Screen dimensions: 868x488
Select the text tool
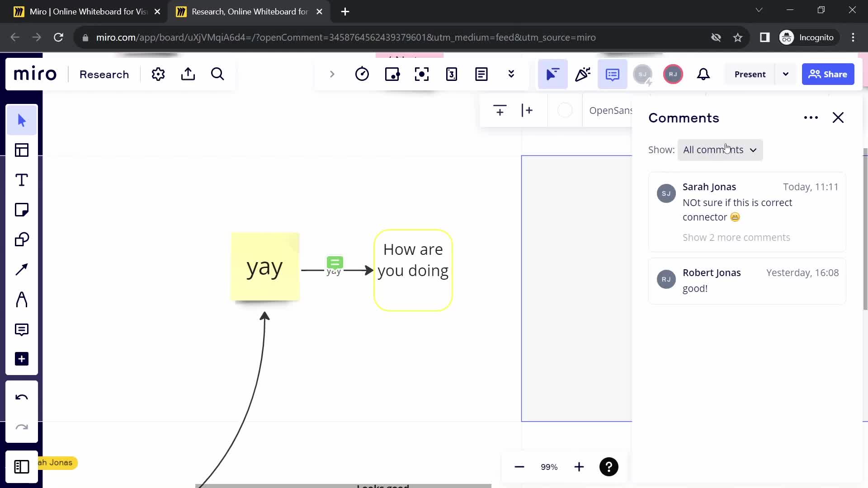tap(22, 180)
